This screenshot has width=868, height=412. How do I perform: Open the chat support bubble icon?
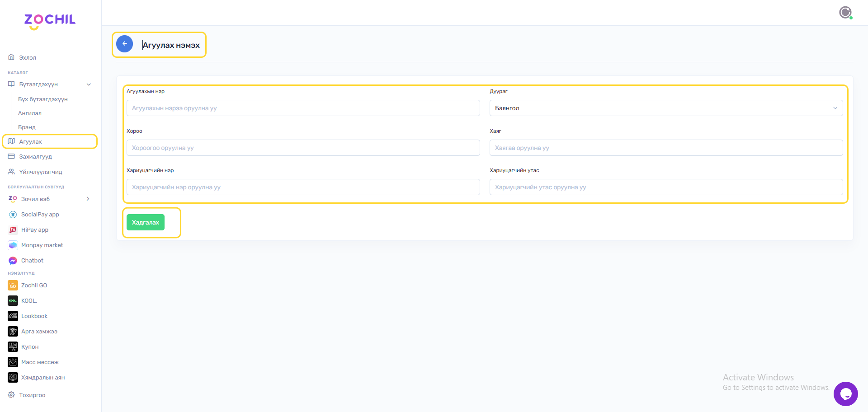pyautogui.click(x=845, y=393)
